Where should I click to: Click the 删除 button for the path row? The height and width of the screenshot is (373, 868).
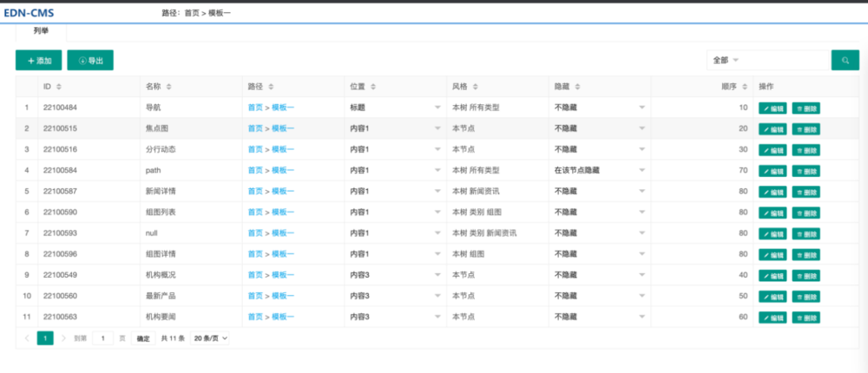click(x=806, y=171)
